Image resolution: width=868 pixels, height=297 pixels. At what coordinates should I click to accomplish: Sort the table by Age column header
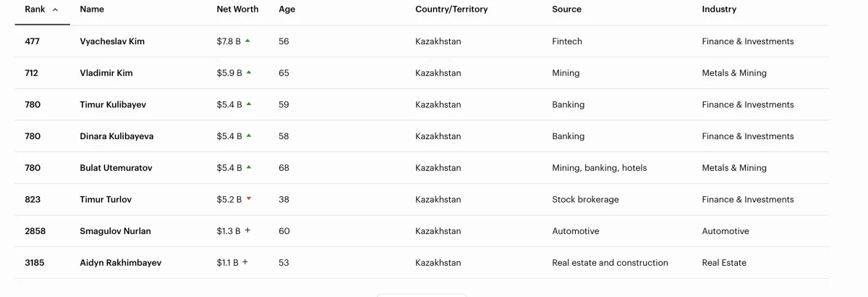point(286,9)
